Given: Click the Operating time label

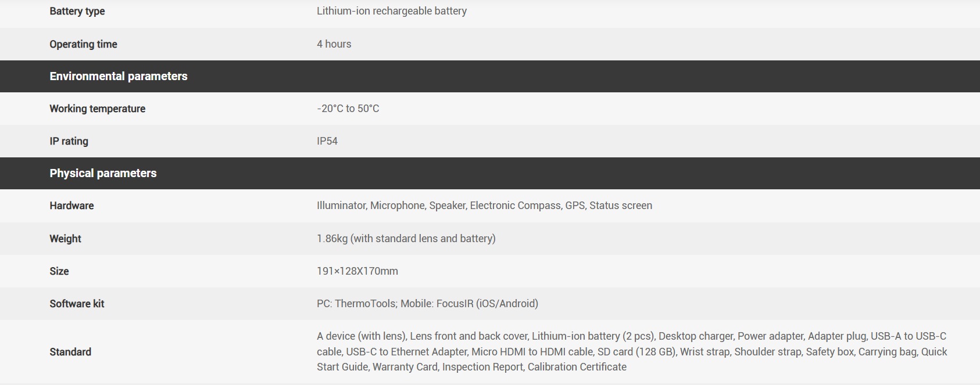Looking at the screenshot, I should (x=83, y=44).
